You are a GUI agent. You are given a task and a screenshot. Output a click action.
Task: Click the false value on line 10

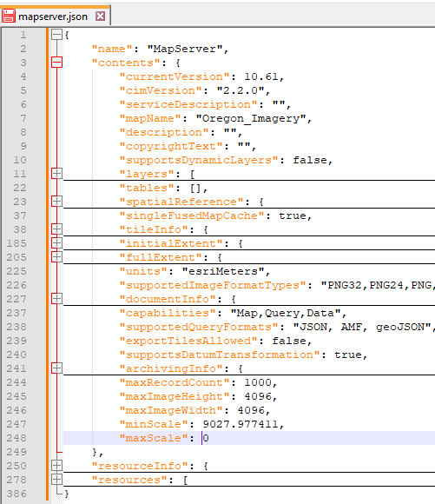[310, 160]
